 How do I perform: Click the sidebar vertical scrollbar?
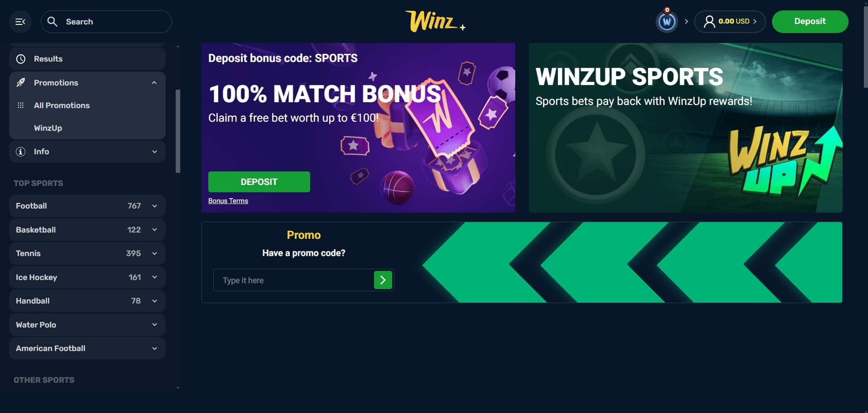coord(178,131)
